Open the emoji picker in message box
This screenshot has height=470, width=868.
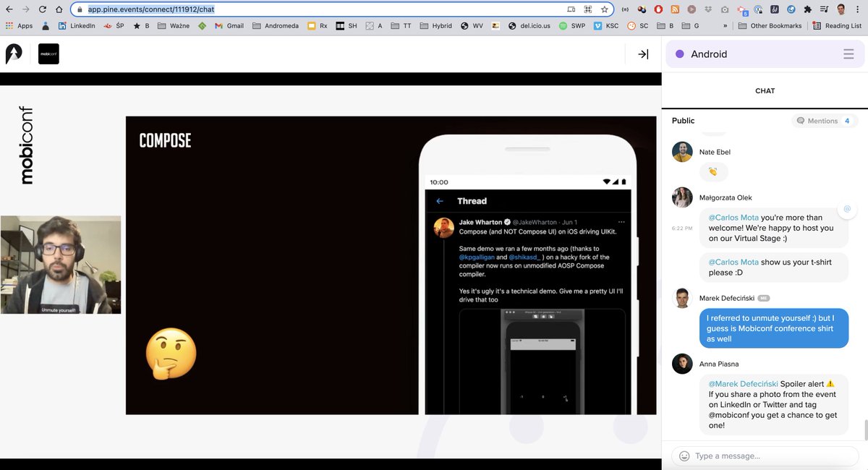(684, 456)
